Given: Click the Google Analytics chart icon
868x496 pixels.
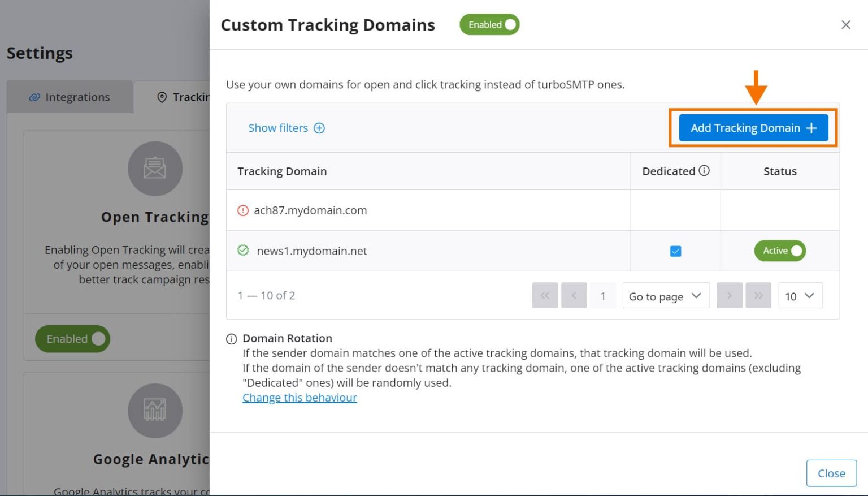Looking at the screenshot, I should coord(155,411).
